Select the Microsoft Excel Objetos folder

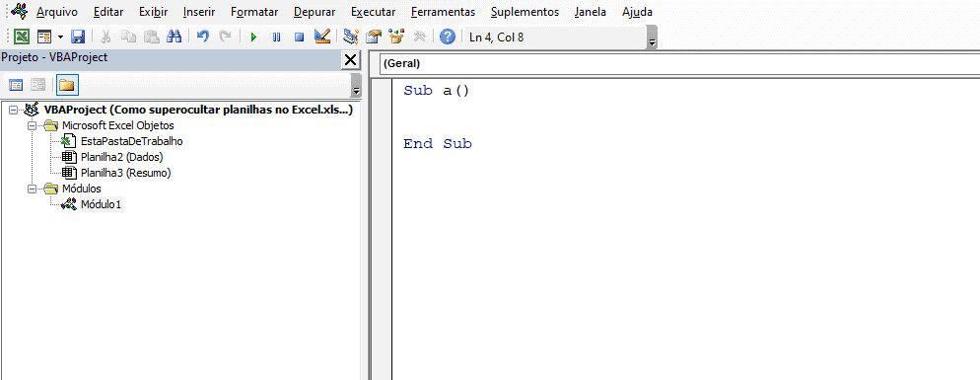point(117,125)
